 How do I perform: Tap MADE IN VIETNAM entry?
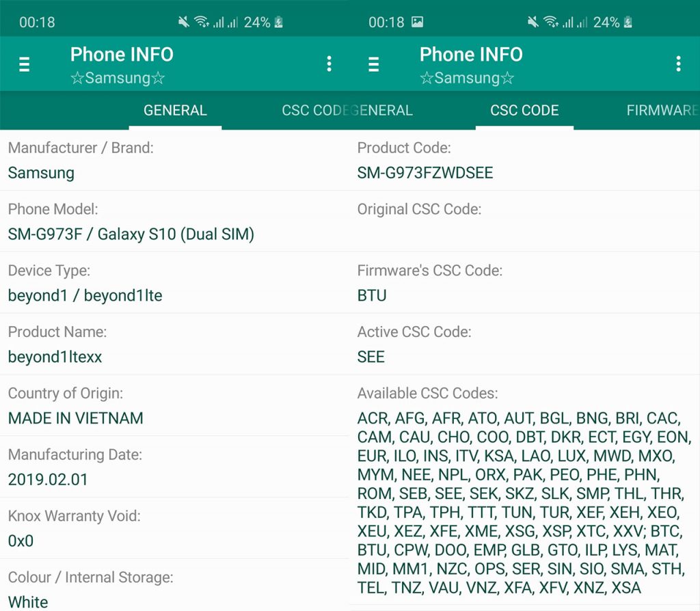click(76, 418)
